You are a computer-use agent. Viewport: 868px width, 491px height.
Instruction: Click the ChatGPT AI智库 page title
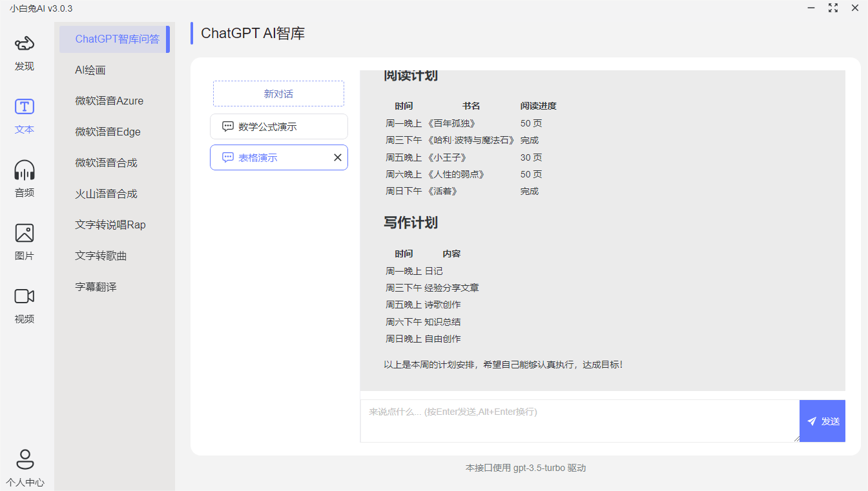point(253,34)
